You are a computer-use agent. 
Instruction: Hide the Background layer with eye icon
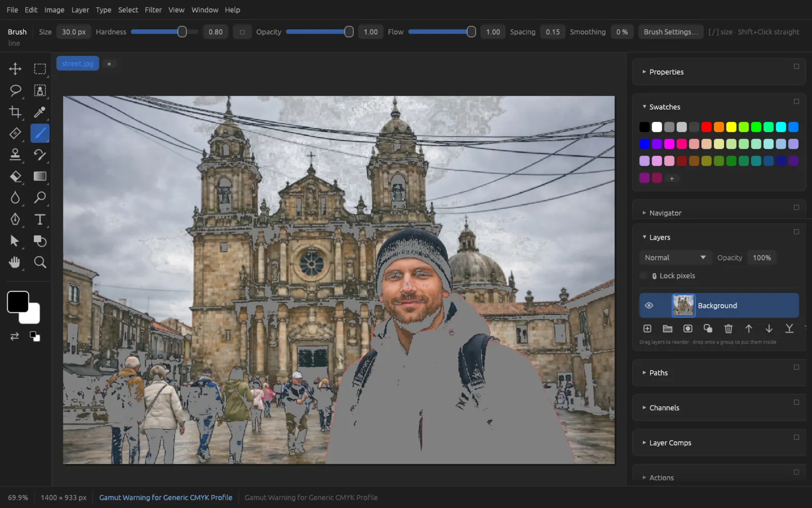coord(649,305)
